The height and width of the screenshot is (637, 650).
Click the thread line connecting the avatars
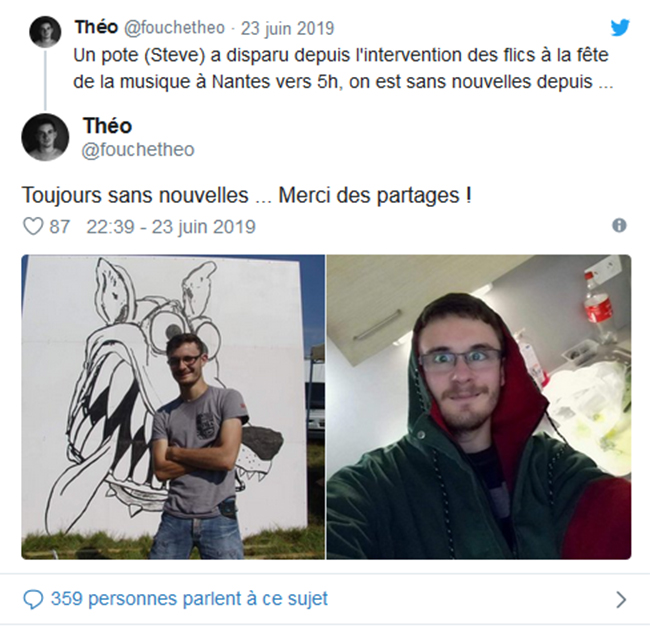[x=45, y=81]
